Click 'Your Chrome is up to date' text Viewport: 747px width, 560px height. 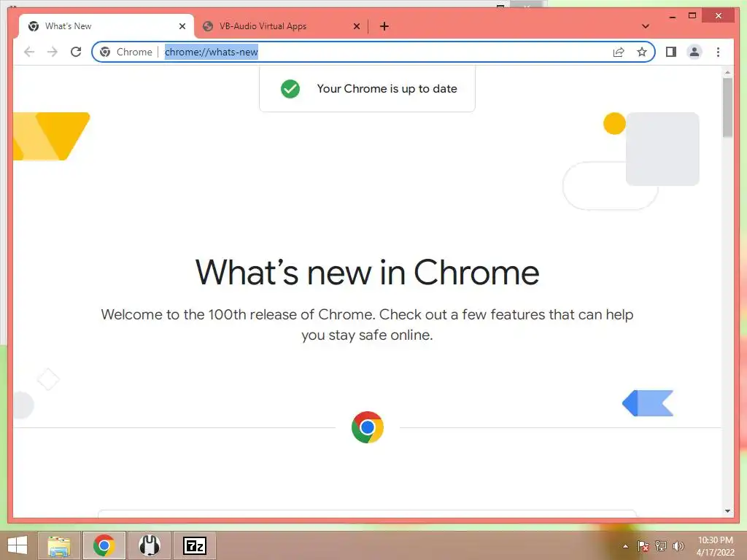[387, 88]
